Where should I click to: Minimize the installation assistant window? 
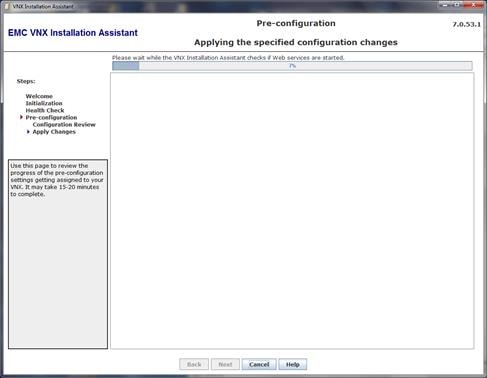point(446,4)
